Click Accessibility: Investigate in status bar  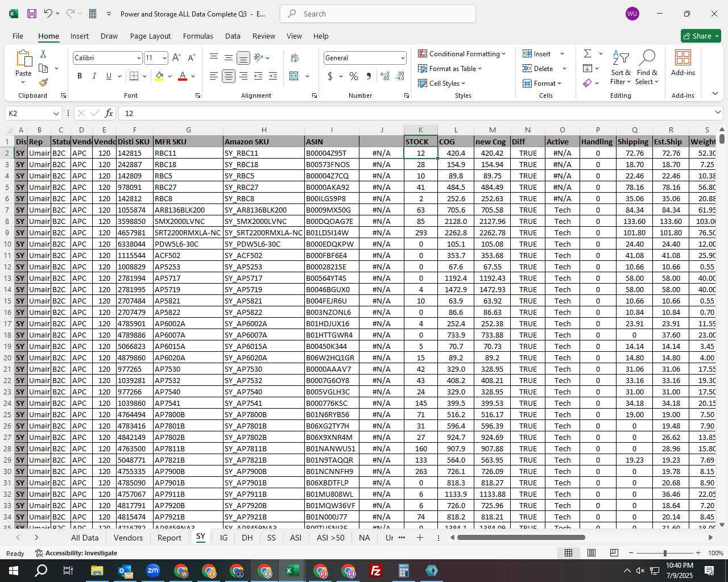pos(76,553)
